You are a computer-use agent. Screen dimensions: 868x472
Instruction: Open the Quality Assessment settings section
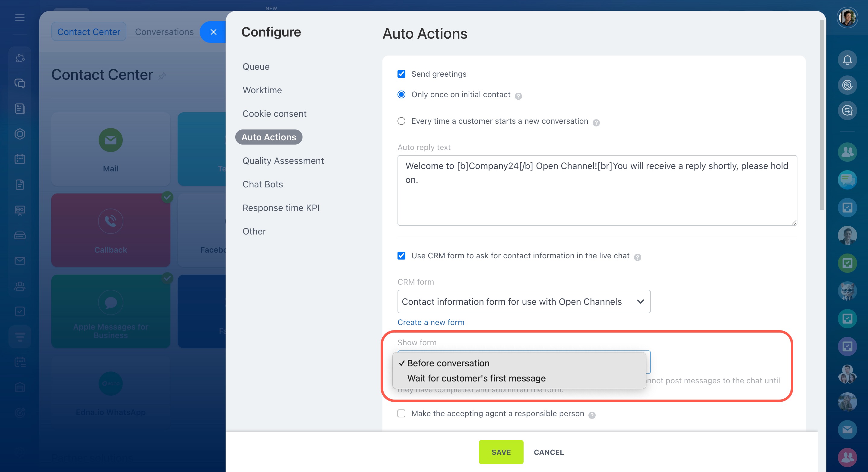[x=283, y=161]
